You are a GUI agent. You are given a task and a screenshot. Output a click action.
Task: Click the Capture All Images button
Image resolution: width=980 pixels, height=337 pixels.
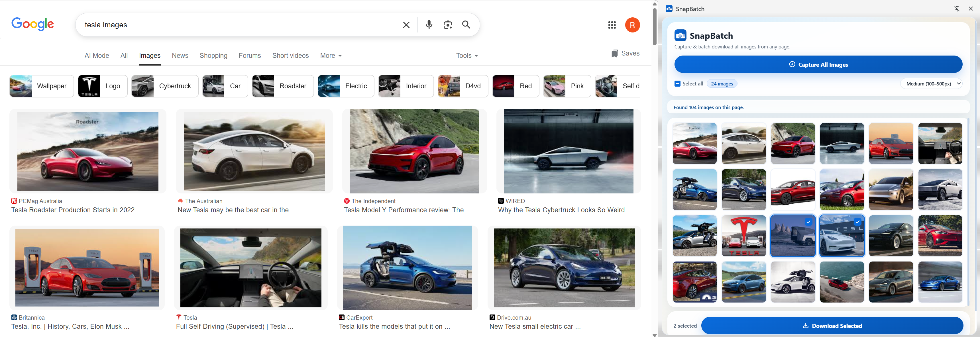coord(818,64)
